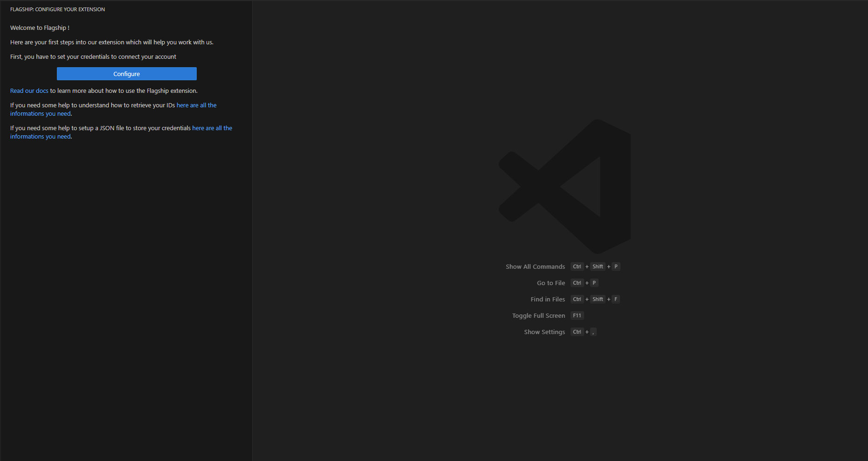
Task: Click the F11 keycap
Action: (577, 316)
